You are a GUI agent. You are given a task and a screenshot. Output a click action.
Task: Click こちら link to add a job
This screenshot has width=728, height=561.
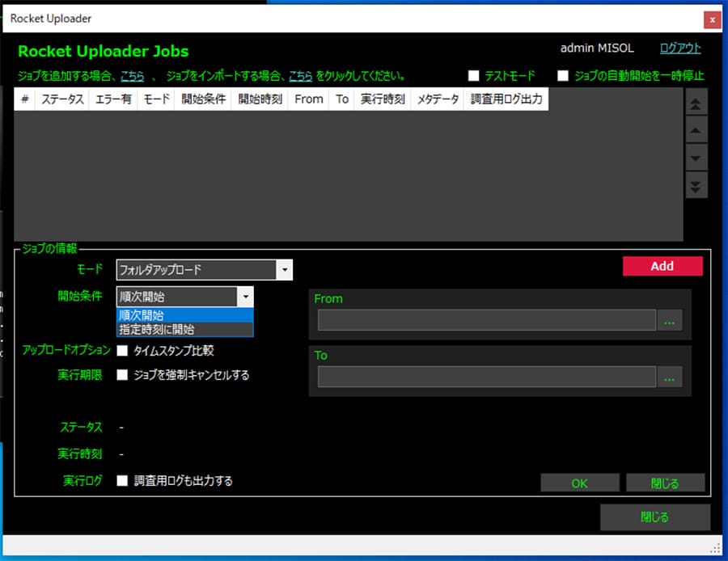pos(133,76)
